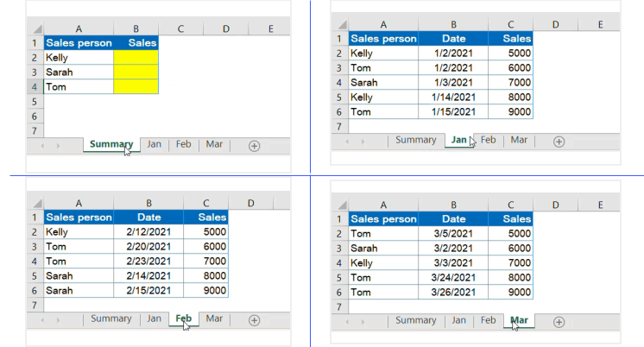Click Sales person header in Summary sheet
The height and width of the screenshot is (347, 644).
[79, 42]
